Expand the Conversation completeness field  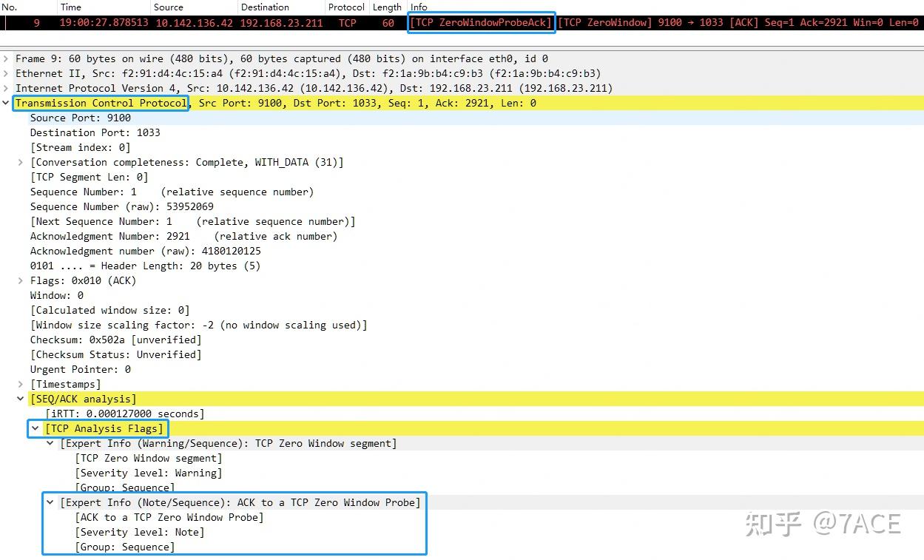coord(20,162)
